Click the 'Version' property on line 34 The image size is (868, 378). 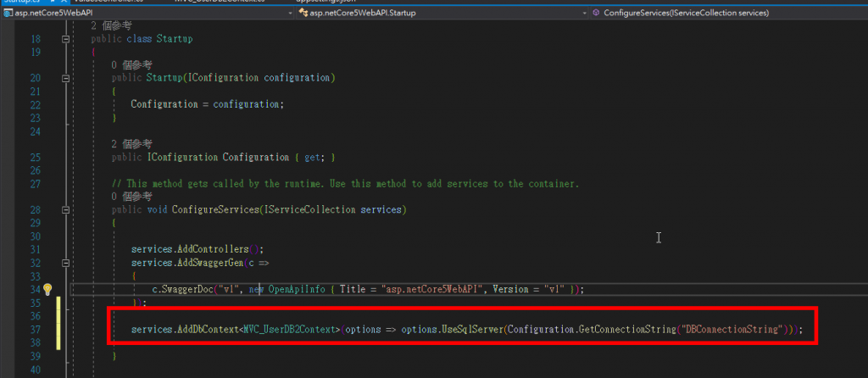coord(509,289)
